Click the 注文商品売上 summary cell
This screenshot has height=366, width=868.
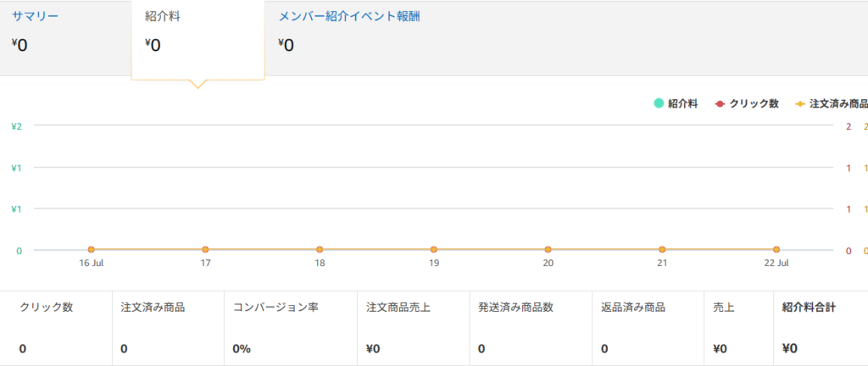414,328
